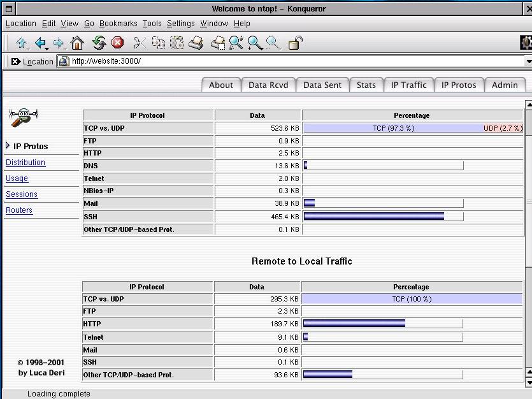Click in the URL address field
Image resolution: width=532 pixels, height=399 pixels.
293,62
